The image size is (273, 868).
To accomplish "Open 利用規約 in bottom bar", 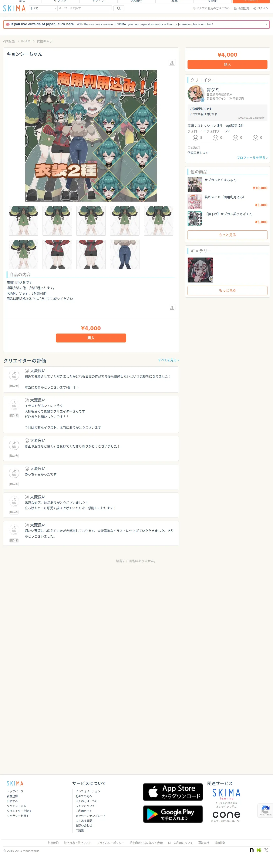I will [53, 843].
